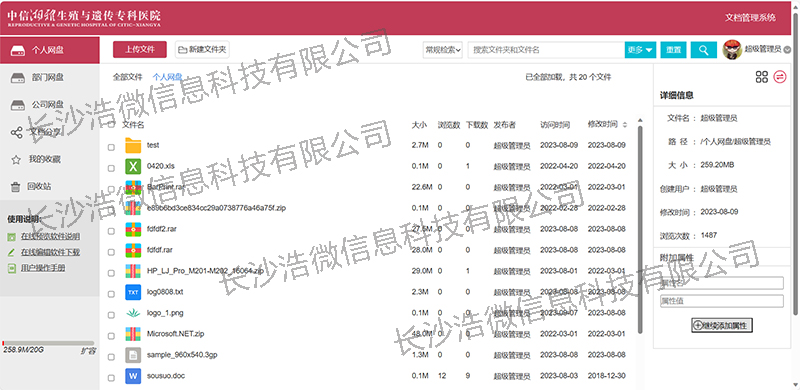Open 在线预览软件说明 link
This screenshot has height=390, width=800.
coord(50,236)
